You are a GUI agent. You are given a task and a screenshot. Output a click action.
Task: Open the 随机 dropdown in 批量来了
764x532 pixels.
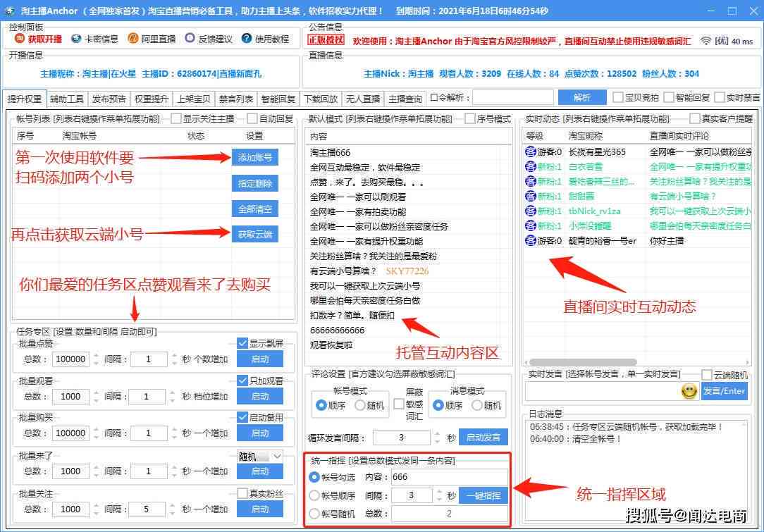point(259,457)
